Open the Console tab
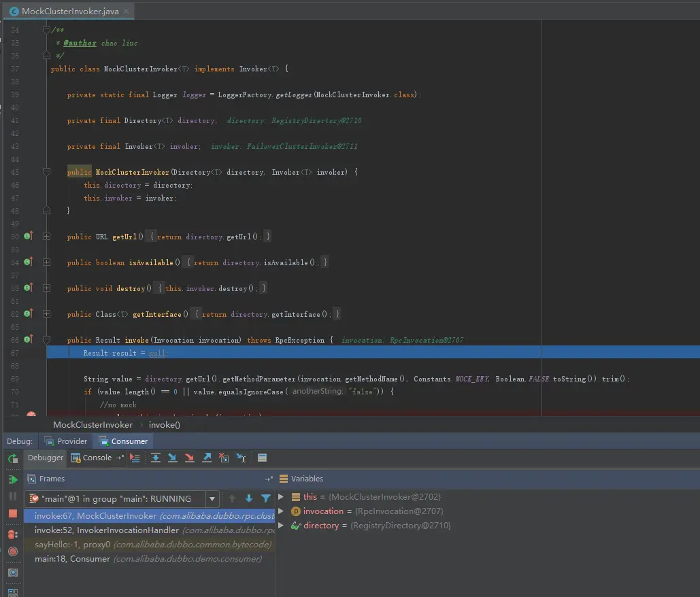 tap(92, 458)
